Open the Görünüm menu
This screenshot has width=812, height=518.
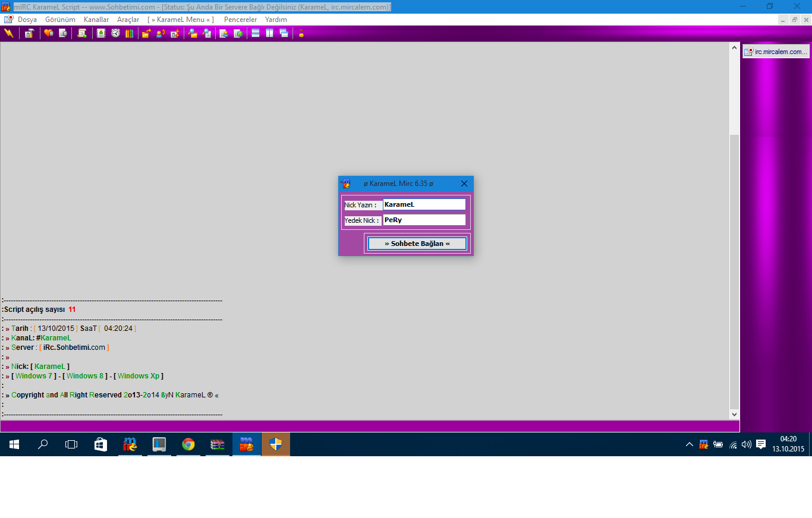61,20
